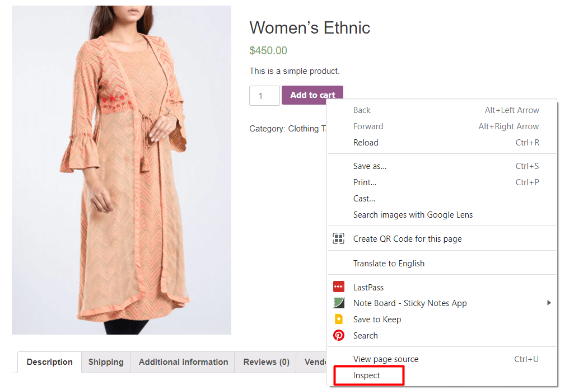The width and height of the screenshot is (588, 390).
Task: Select Search images with Google Lens
Action: pos(412,214)
